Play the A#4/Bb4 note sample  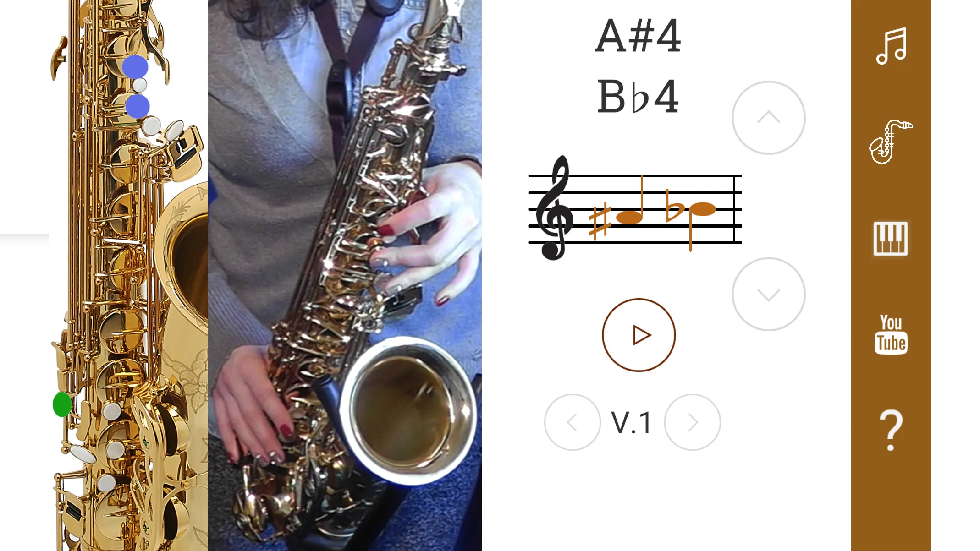click(638, 335)
